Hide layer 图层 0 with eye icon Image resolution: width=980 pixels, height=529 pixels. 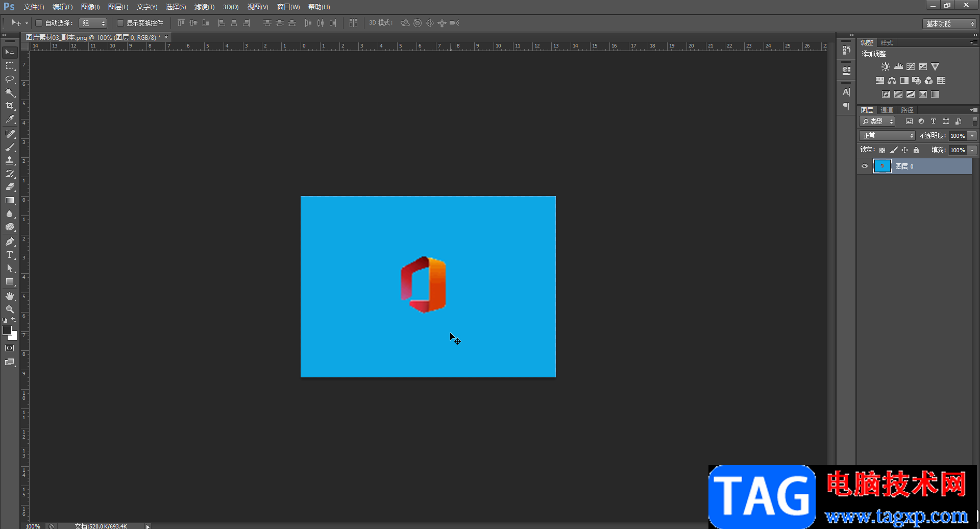(x=865, y=166)
